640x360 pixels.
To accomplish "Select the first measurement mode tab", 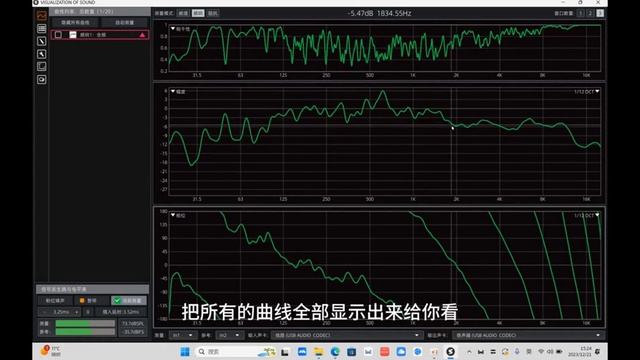I will point(183,13).
